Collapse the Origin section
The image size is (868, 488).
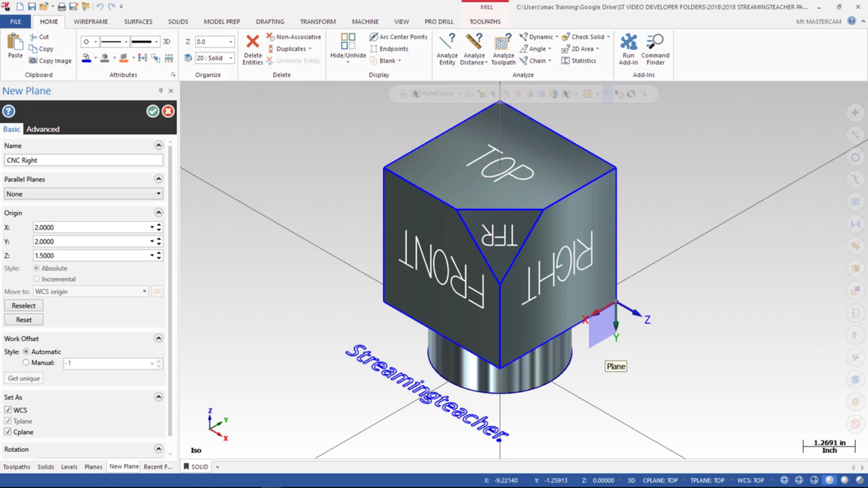click(158, 212)
